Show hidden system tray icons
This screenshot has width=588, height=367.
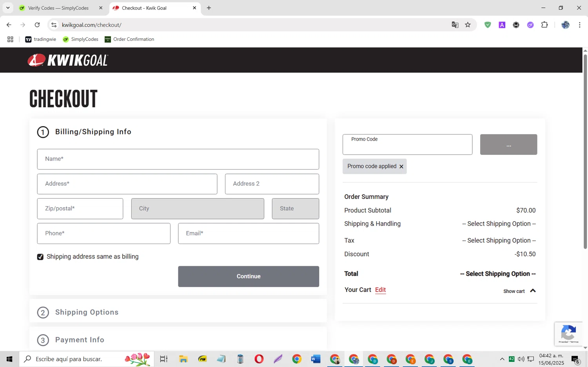tap(502, 359)
